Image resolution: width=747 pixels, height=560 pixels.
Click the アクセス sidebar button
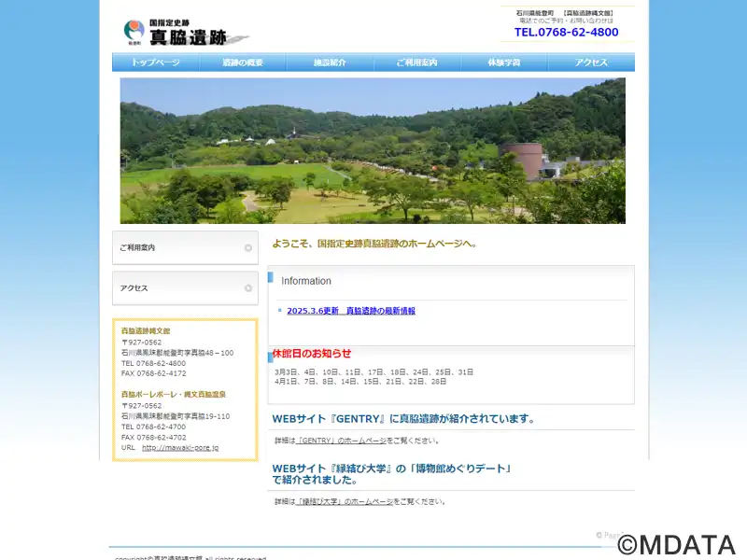pos(185,288)
